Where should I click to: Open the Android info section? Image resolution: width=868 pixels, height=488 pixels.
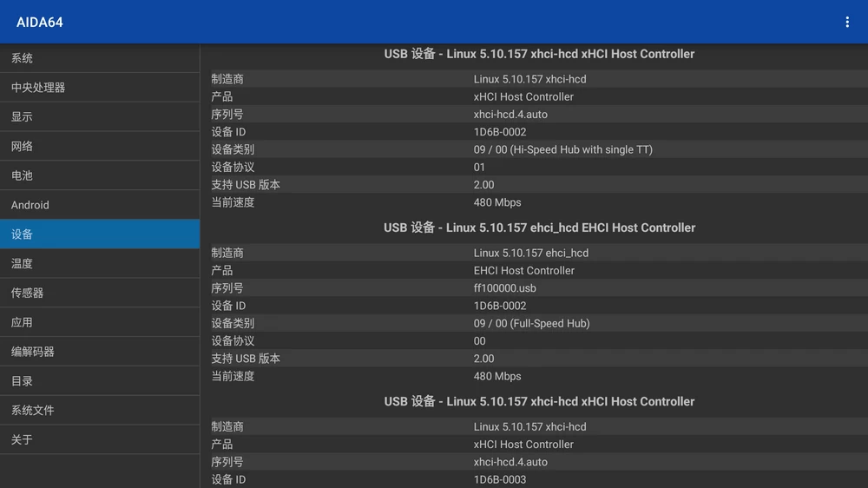[x=100, y=205]
